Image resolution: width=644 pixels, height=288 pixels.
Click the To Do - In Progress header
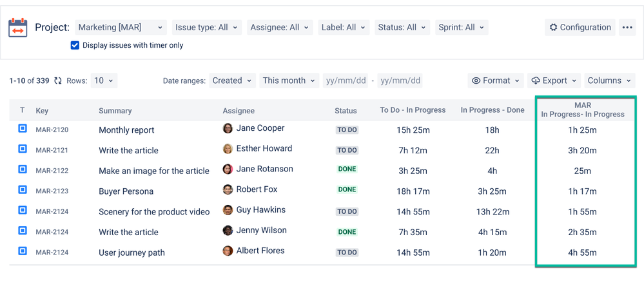pyautogui.click(x=413, y=110)
